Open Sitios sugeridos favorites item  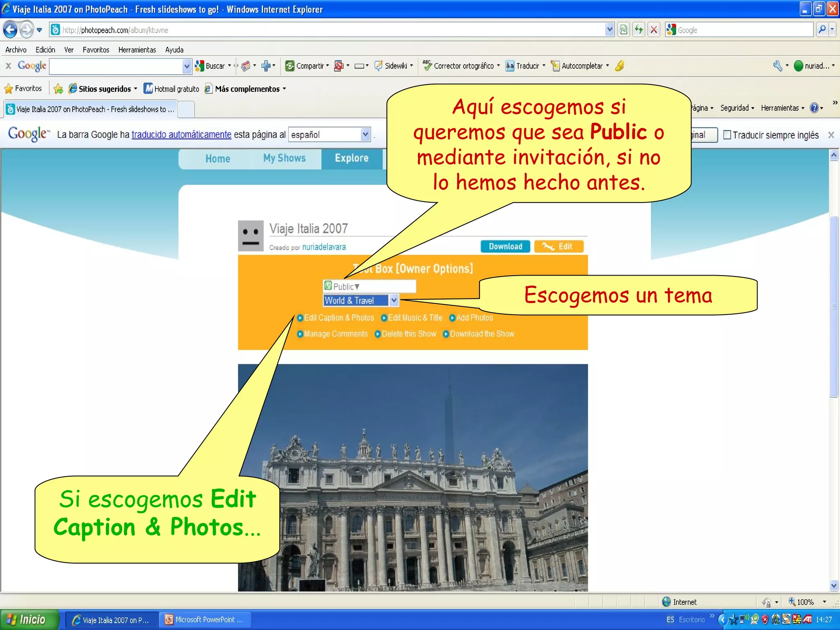[103, 89]
